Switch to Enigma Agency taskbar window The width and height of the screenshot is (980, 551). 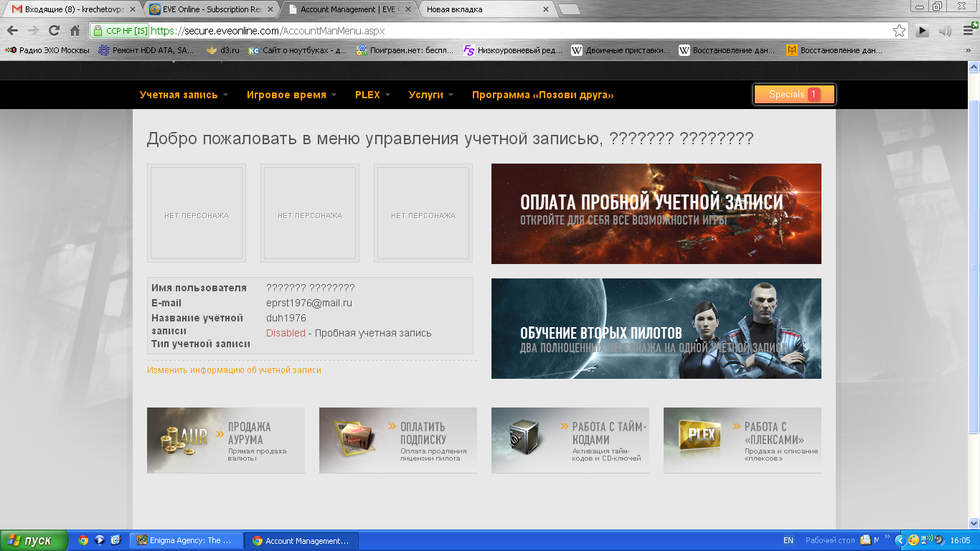[x=185, y=540]
